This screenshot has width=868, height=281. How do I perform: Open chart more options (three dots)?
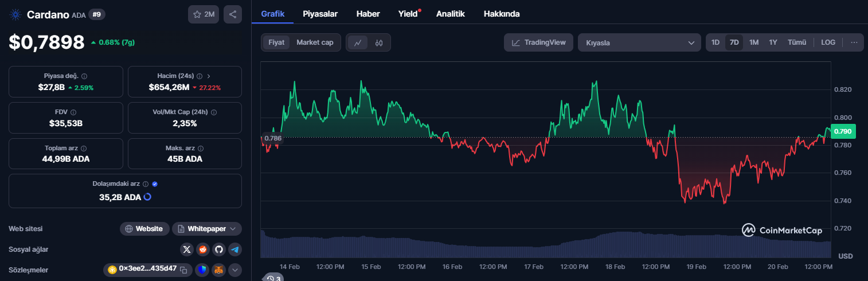[x=854, y=42]
